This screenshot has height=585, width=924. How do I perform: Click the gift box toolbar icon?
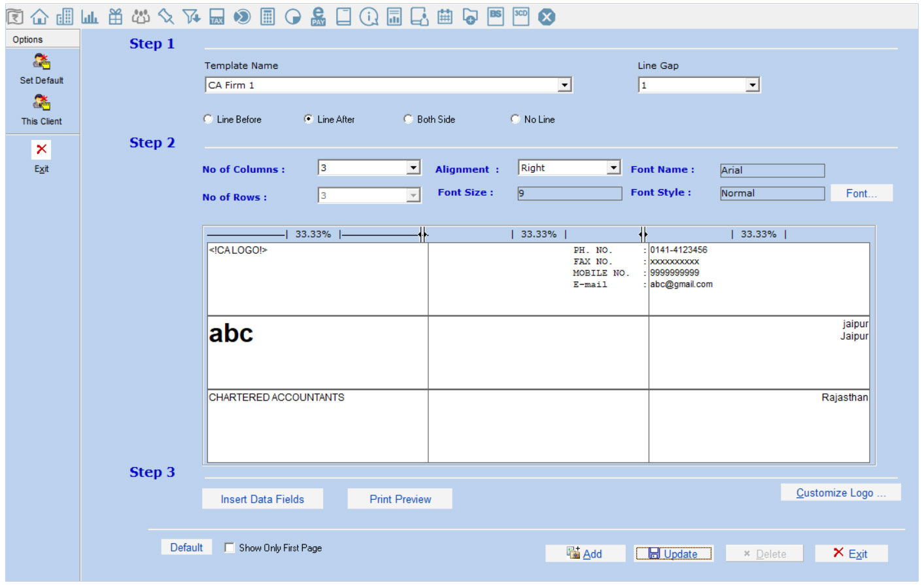coord(116,17)
